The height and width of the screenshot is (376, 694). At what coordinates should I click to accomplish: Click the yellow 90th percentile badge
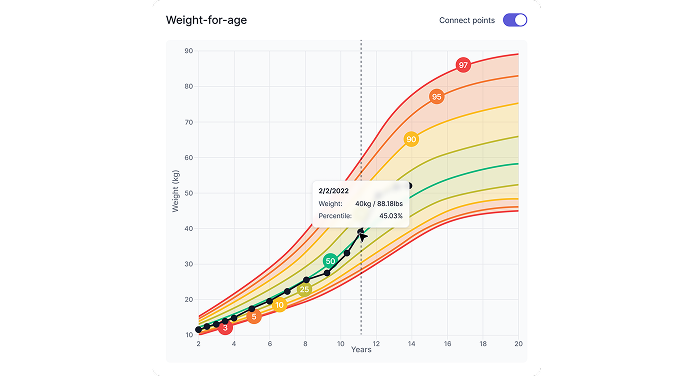click(411, 139)
